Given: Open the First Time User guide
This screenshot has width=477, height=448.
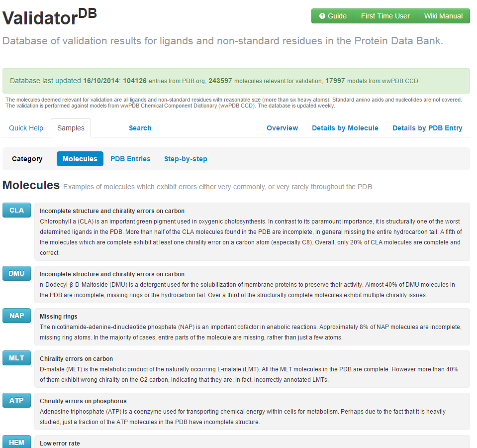Looking at the screenshot, I should [385, 16].
